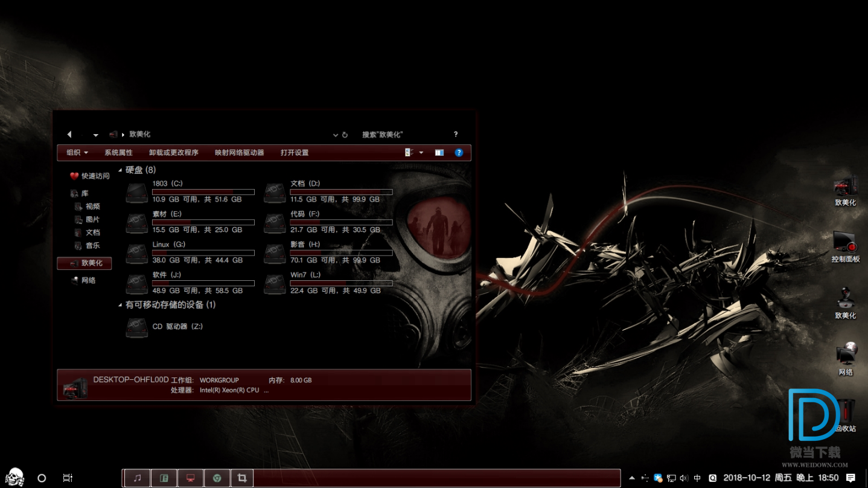
Task: Click 打开设置 in the command bar
Action: pyautogui.click(x=295, y=152)
